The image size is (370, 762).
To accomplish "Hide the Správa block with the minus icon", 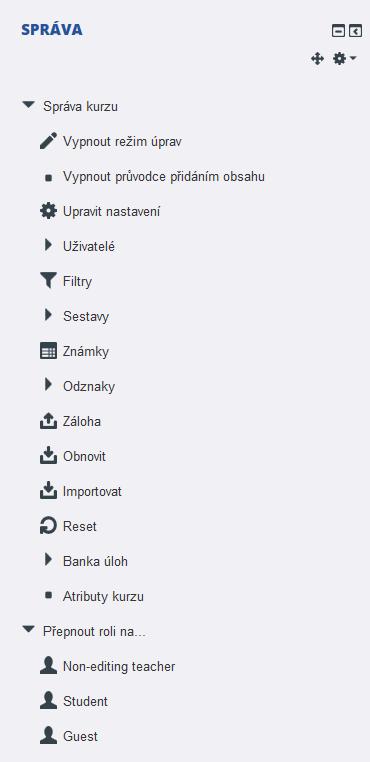I will click(338, 32).
